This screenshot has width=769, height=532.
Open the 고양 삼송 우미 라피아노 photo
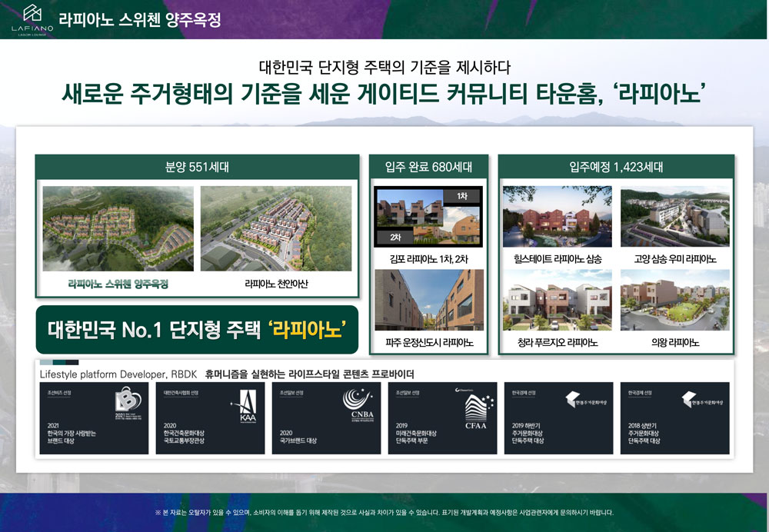[x=675, y=216]
